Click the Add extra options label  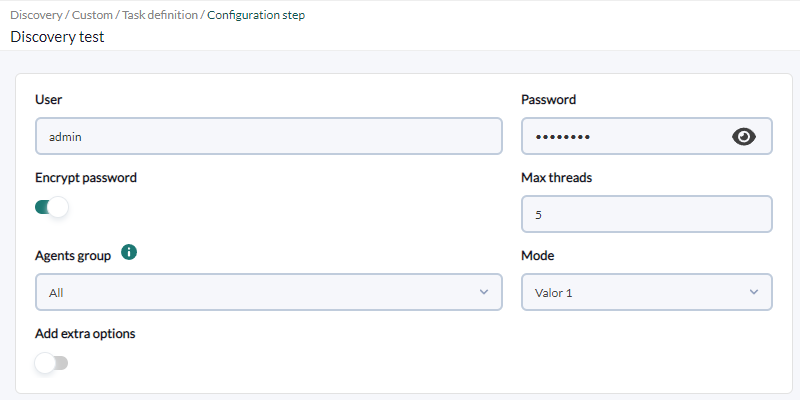(x=85, y=334)
